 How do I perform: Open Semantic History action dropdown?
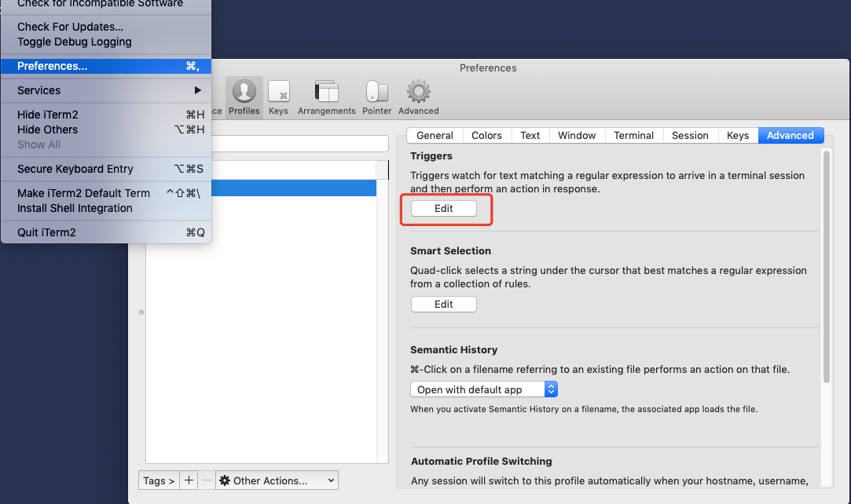point(483,389)
